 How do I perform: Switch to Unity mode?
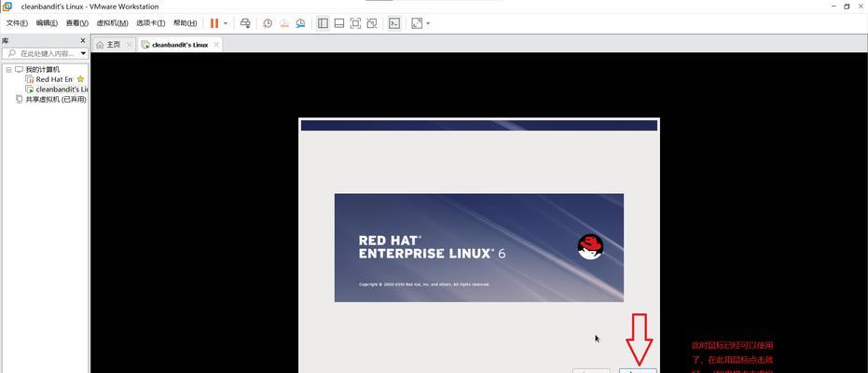coord(372,23)
